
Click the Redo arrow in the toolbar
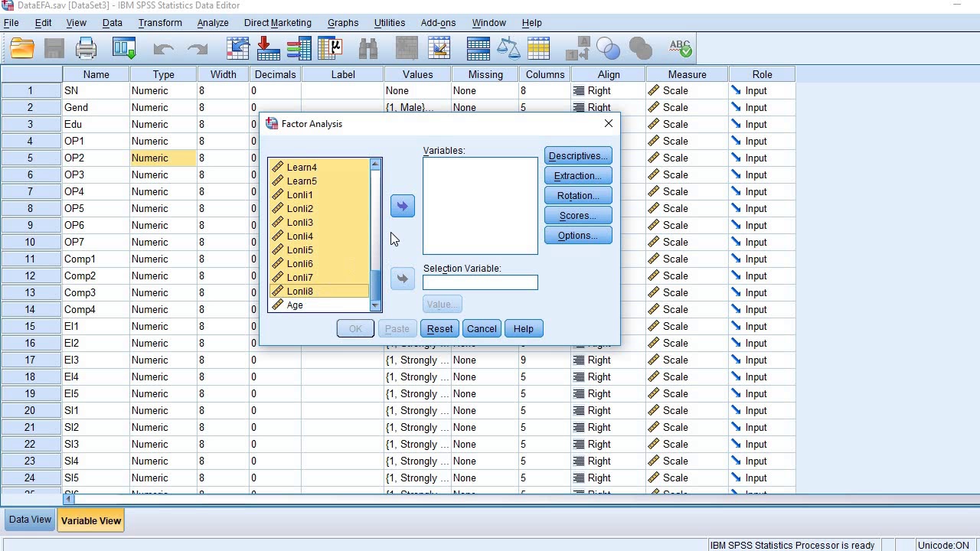click(198, 50)
